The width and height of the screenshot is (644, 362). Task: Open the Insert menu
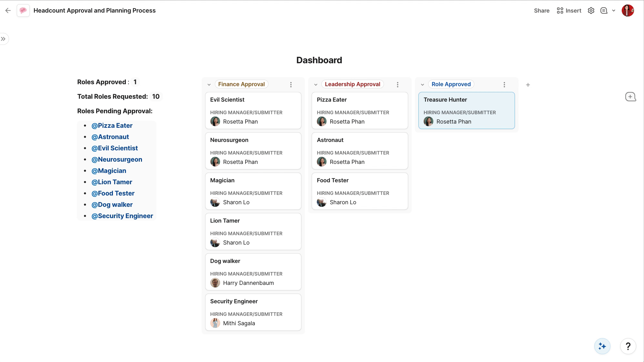[569, 11]
